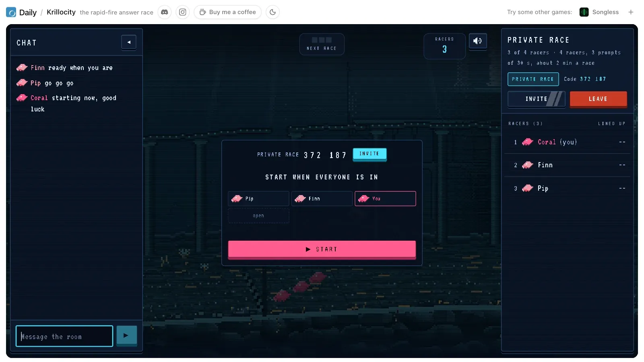This screenshot has height=362, width=644.
Task: Toggle dark mode moon icon
Action: (273, 12)
